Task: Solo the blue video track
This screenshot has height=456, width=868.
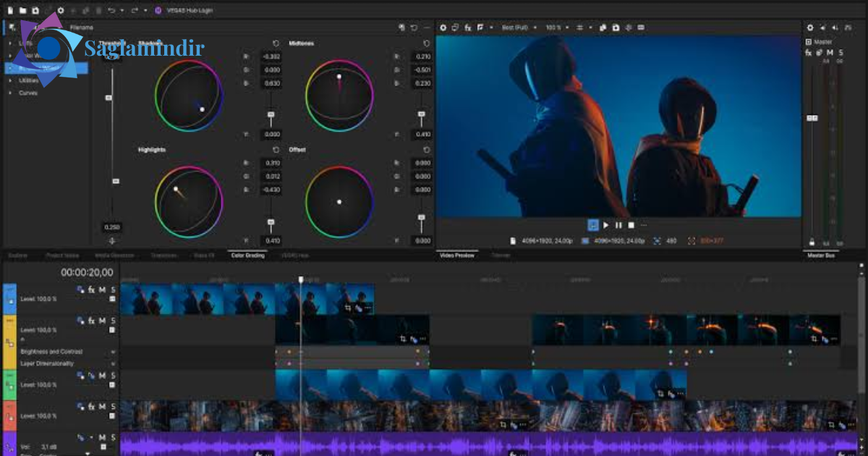Action: click(113, 290)
